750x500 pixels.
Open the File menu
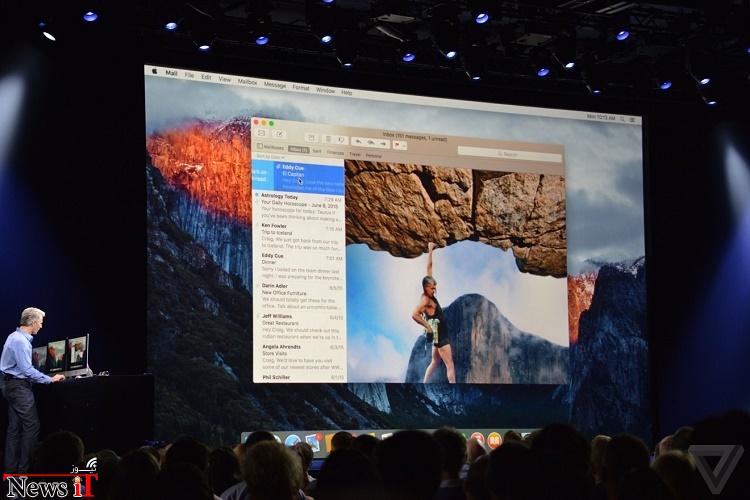click(x=189, y=75)
